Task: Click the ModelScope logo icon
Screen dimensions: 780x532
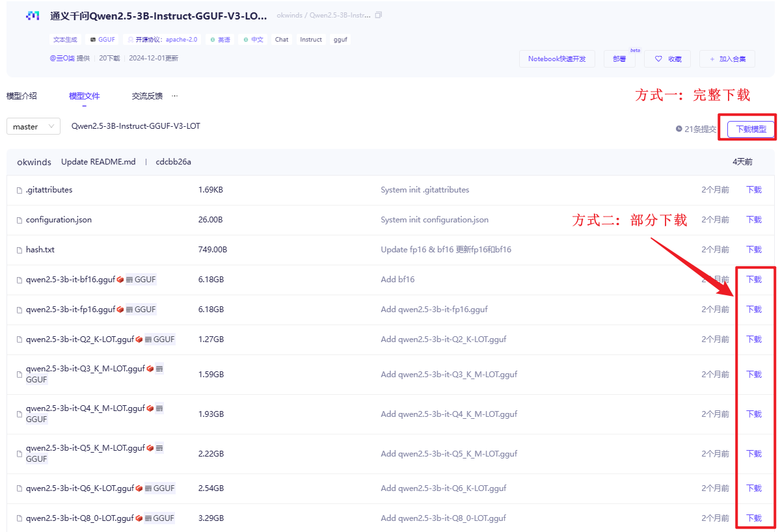Action: point(33,16)
